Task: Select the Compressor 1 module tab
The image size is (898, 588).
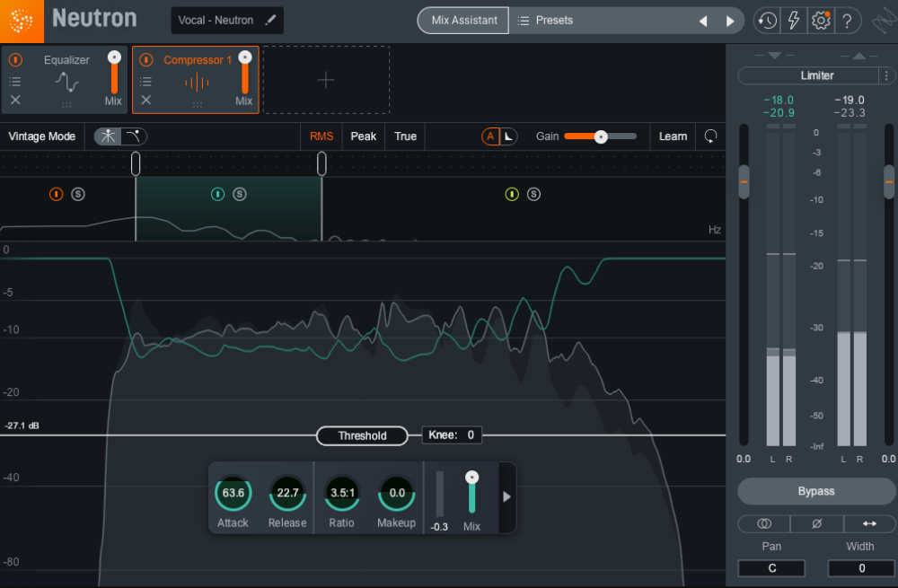Action: 195,80
